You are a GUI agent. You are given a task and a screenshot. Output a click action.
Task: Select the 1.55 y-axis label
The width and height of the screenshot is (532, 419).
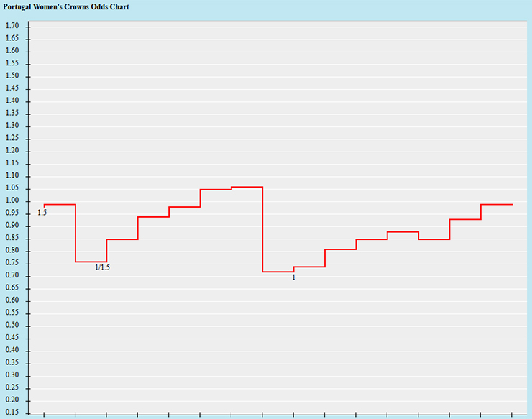[12, 63]
